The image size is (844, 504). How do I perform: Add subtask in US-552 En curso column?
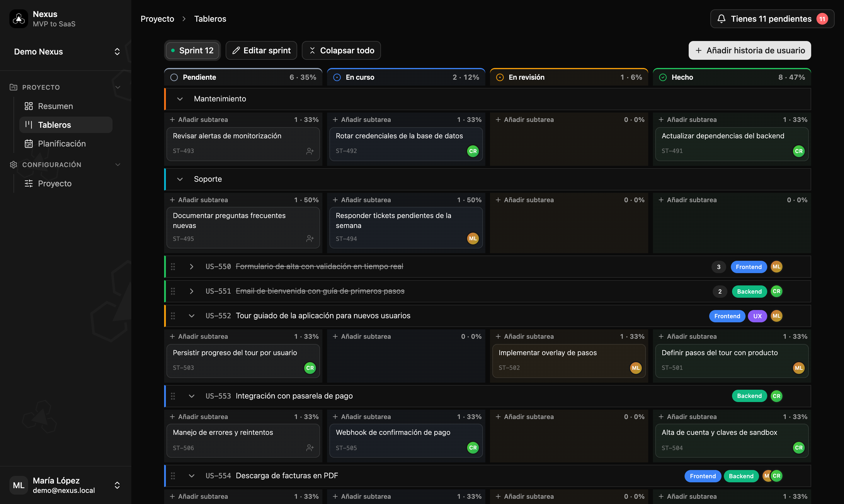coord(362,337)
